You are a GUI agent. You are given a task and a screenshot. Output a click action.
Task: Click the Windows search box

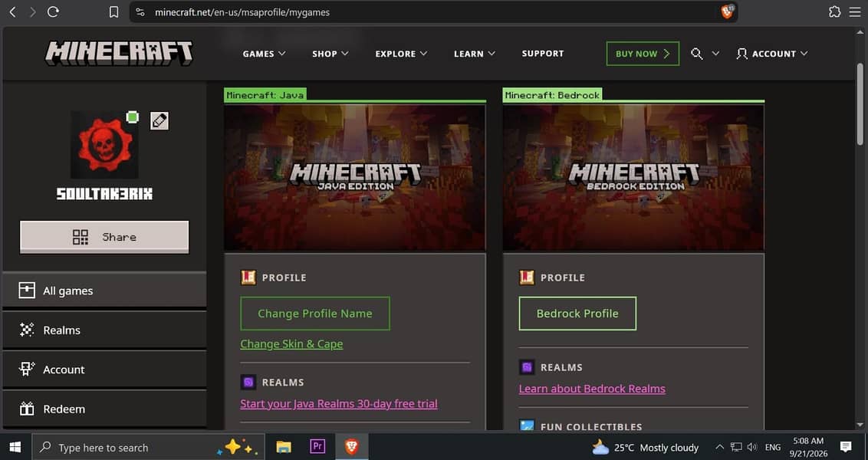[148, 447]
